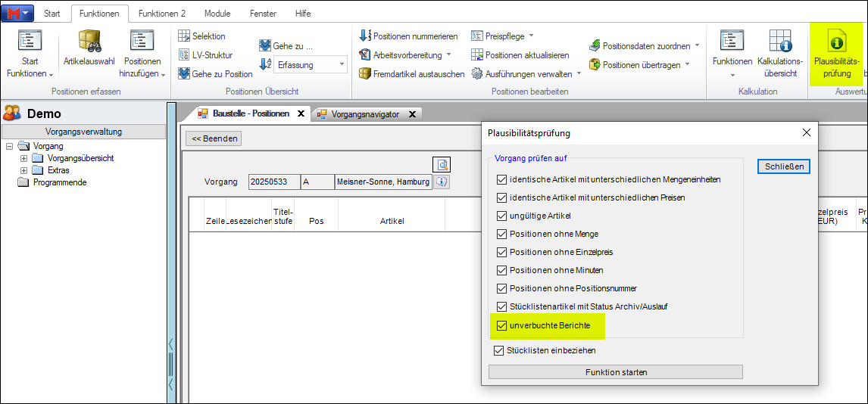Image resolution: width=868 pixels, height=404 pixels.
Task: Open the Artikelauswahl tool
Action: (89, 53)
